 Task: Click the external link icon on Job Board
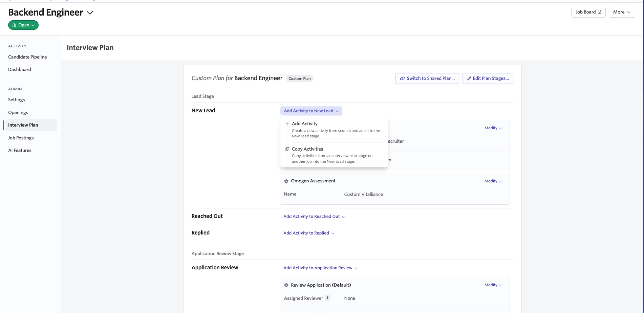pos(599,12)
